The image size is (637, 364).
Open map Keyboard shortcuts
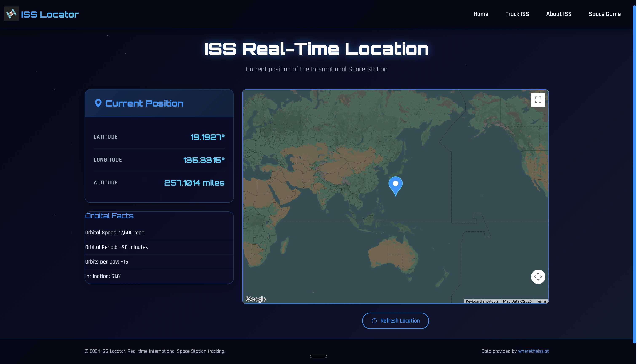pos(482,301)
